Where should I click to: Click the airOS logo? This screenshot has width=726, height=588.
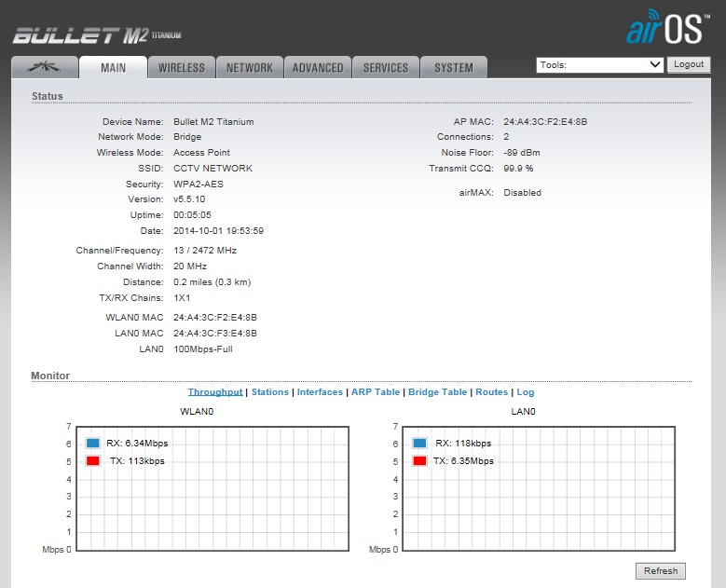point(667,27)
